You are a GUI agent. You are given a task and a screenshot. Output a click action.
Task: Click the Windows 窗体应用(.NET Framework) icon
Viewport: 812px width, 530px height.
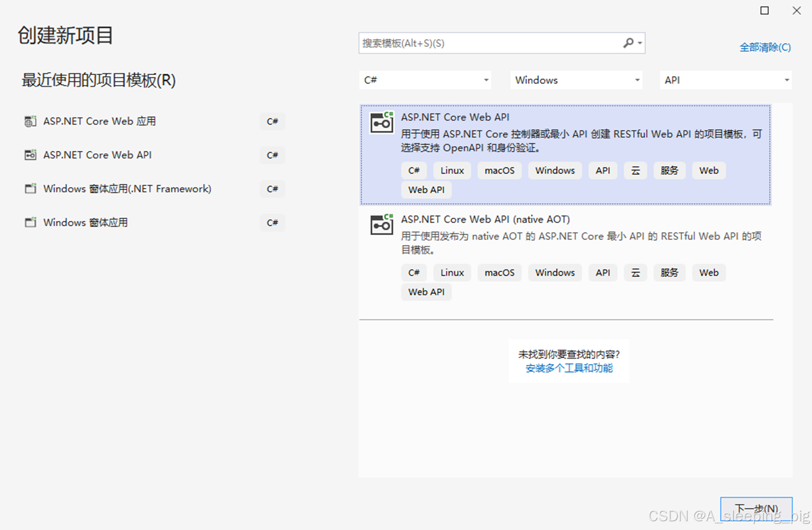[30, 189]
